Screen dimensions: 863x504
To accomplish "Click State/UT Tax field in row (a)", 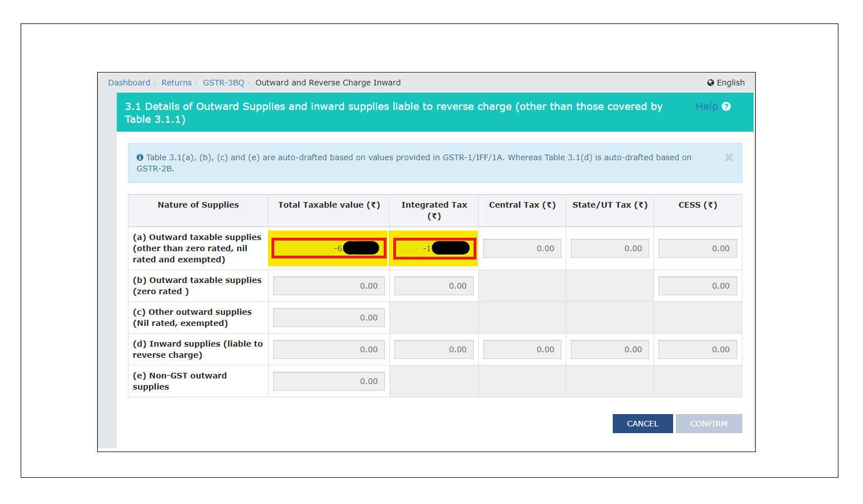I will 609,248.
